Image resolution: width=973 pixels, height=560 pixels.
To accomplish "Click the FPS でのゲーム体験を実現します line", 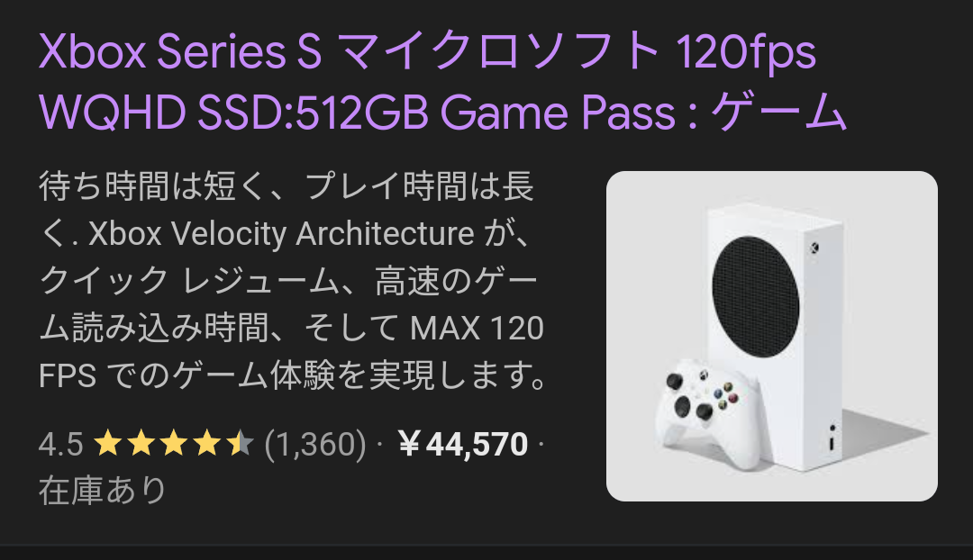I will 292,375.
